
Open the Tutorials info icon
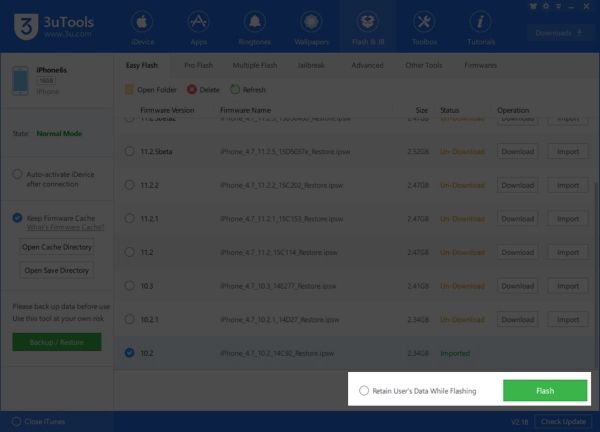(481, 22)
